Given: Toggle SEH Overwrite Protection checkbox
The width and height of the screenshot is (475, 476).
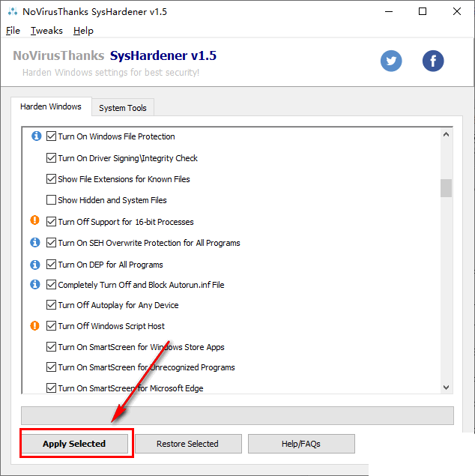Looking at the screenshot, I should 51,243.
